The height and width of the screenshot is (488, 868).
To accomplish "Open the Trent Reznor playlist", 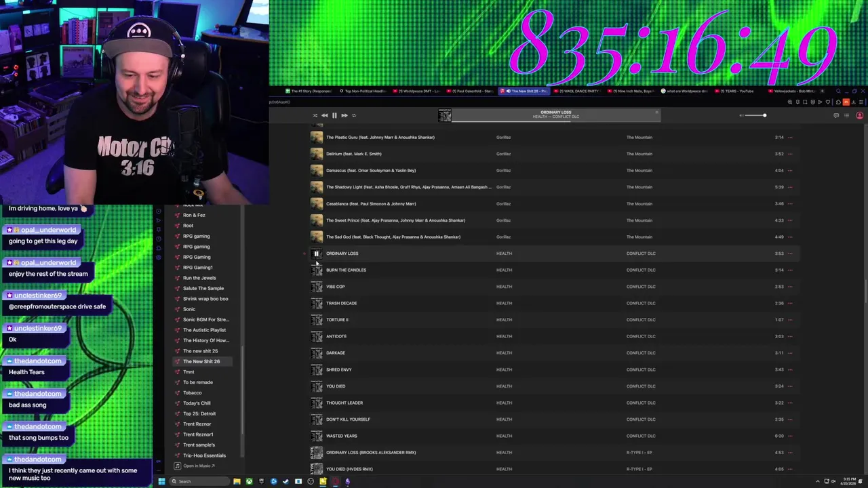I will (197, 424).
